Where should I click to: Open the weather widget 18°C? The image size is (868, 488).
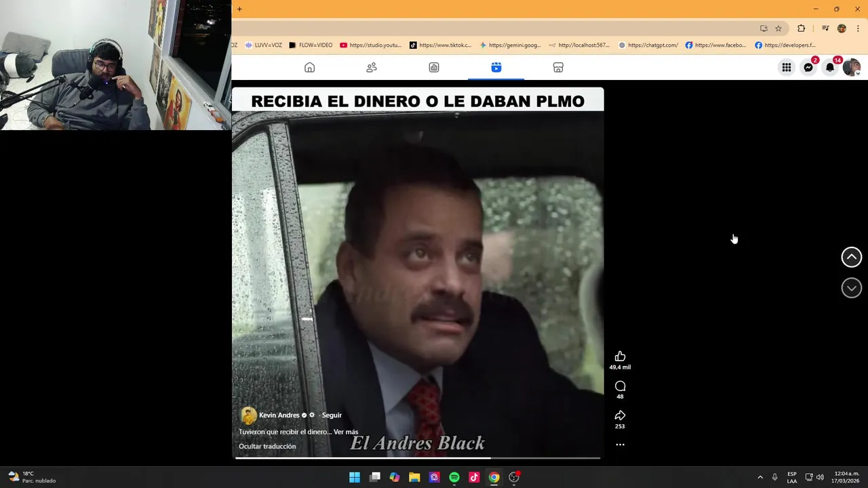[x=33, y=477]
